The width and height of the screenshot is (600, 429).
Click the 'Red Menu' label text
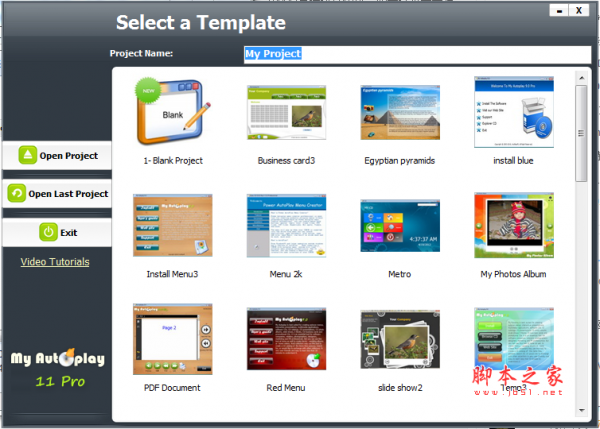tap(286, 388)
